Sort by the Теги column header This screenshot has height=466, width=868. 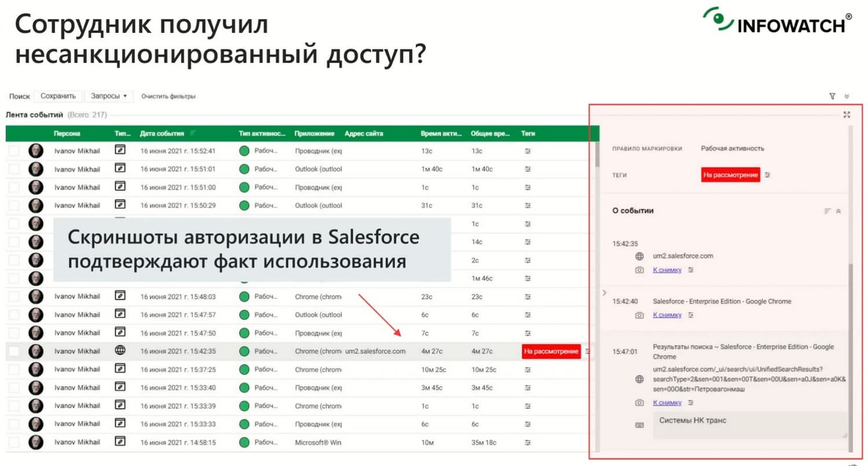[x=528, y=134]
